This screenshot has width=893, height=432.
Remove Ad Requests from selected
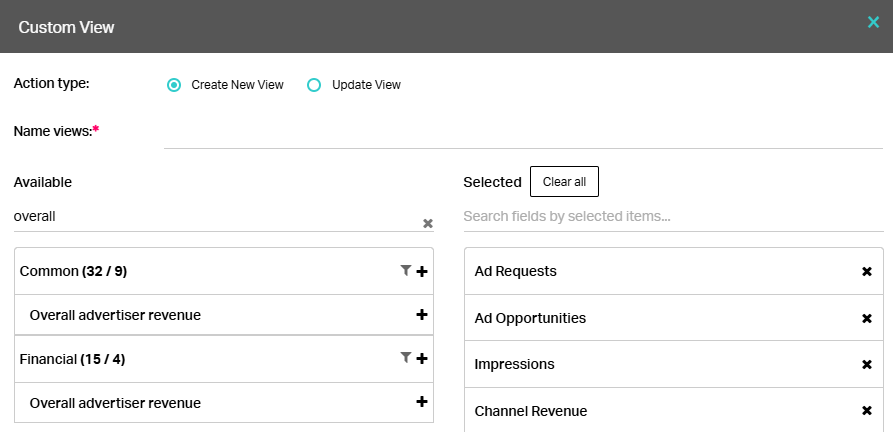(866, 272)
